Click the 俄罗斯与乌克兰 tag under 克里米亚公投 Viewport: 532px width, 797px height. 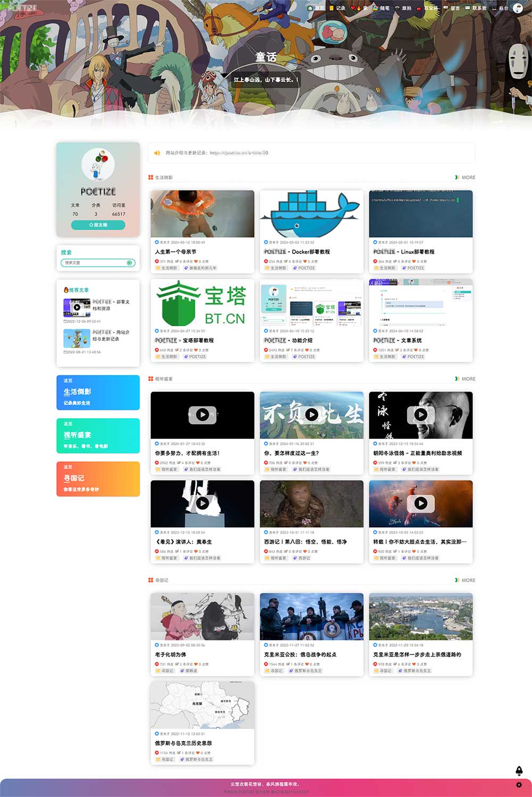click(305, 671)
